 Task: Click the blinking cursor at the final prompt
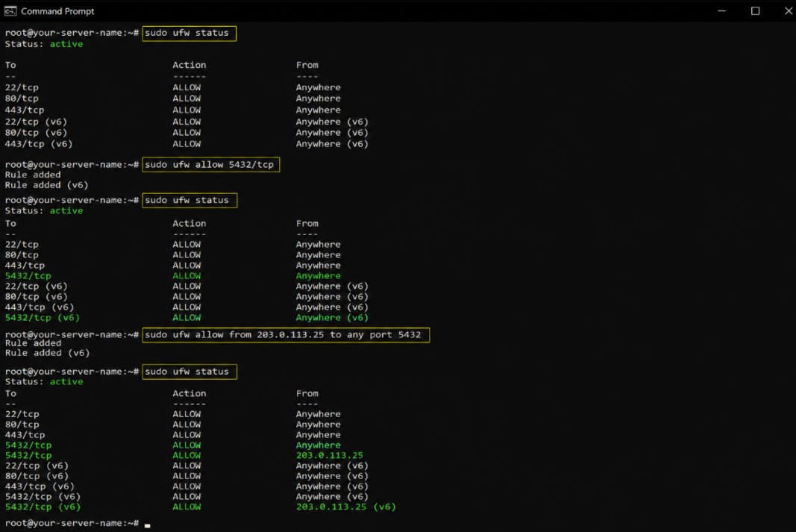(147, 525)
